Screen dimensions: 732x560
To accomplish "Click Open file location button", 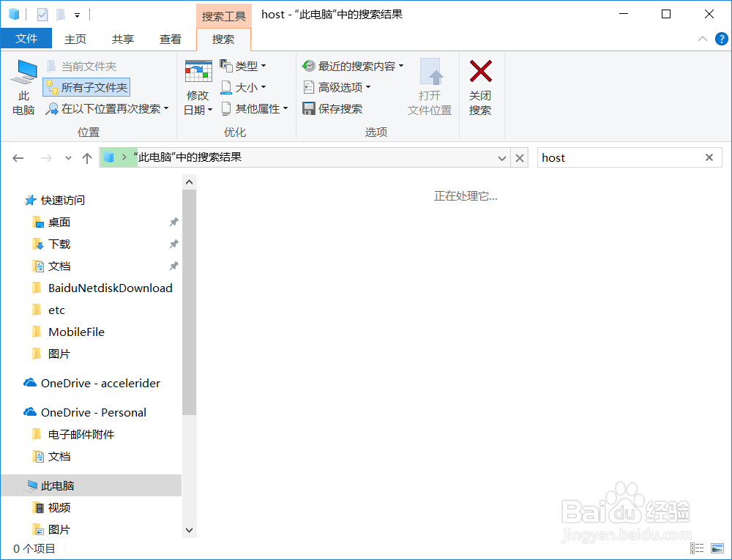I will pos(430,87).
